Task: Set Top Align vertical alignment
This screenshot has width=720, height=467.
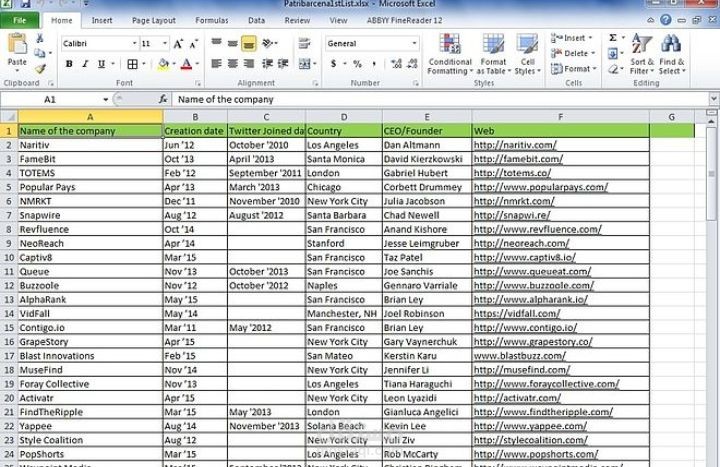Action: (x=216, y=43)
